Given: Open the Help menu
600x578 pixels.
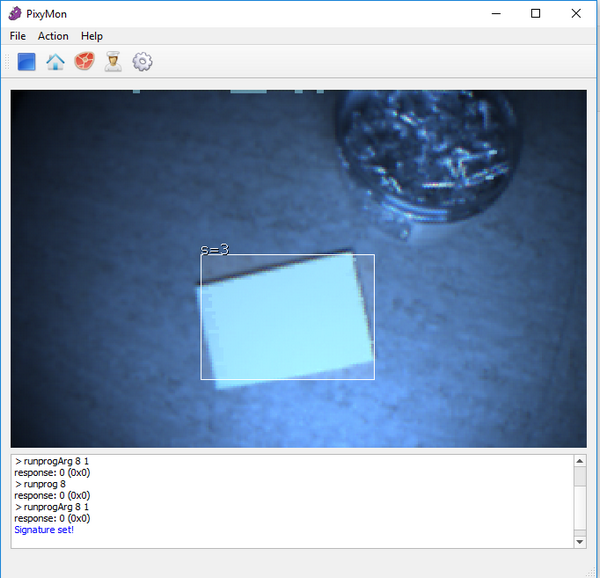Looking at the screenshot, I should click(92, 36).
